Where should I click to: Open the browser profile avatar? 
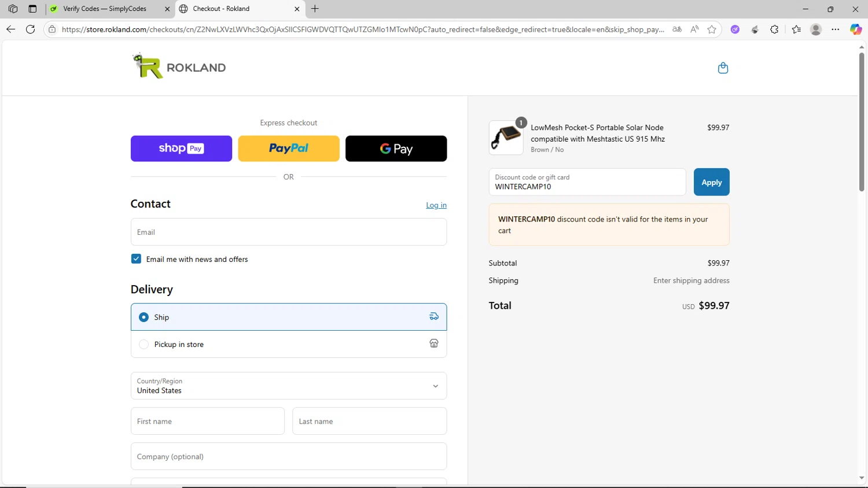pos(816,29)
